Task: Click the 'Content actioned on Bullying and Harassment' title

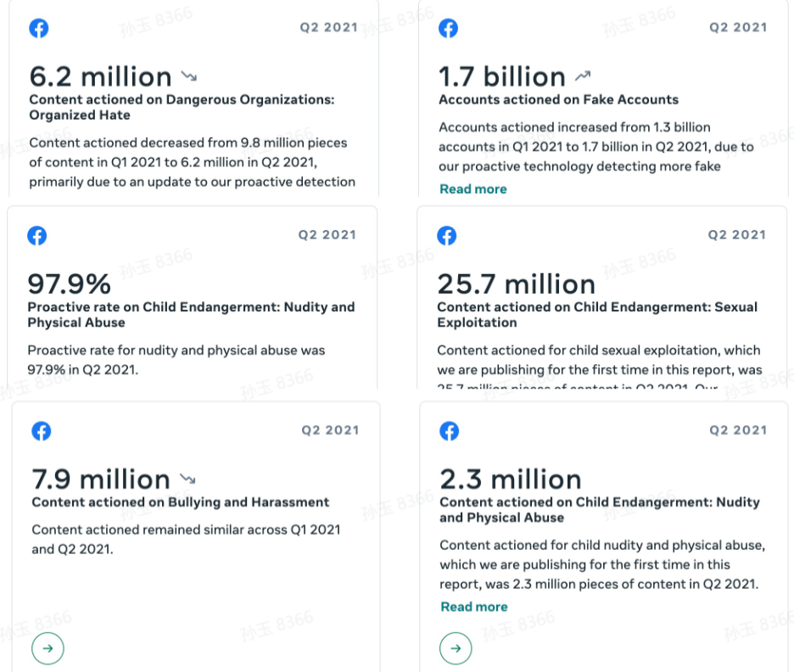Action: click(x=180, y=502)
